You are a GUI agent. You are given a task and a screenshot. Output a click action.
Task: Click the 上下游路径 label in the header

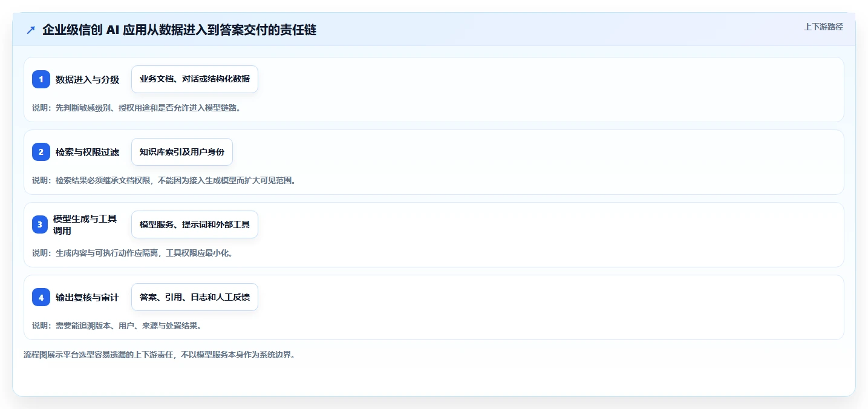click(x=823, y=27)
